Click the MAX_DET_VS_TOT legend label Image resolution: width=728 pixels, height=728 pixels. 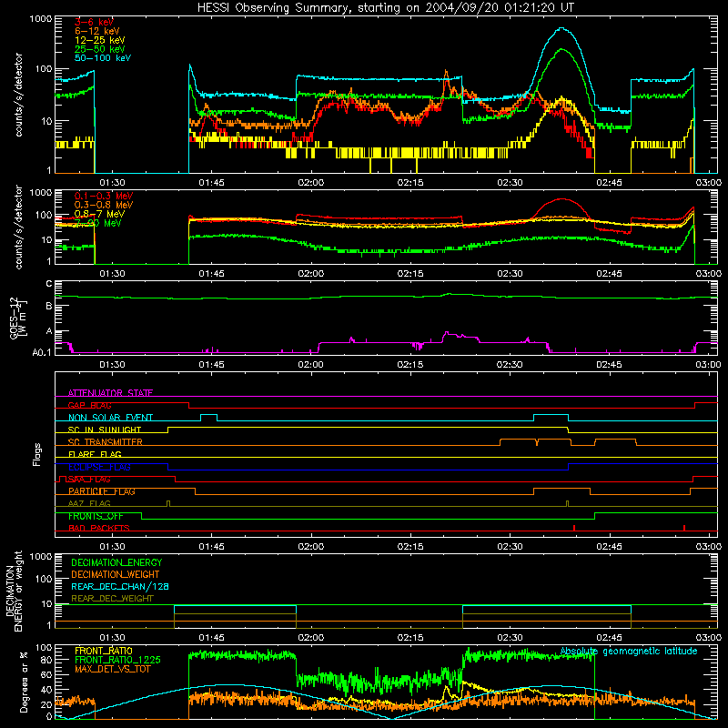[112, 669]
